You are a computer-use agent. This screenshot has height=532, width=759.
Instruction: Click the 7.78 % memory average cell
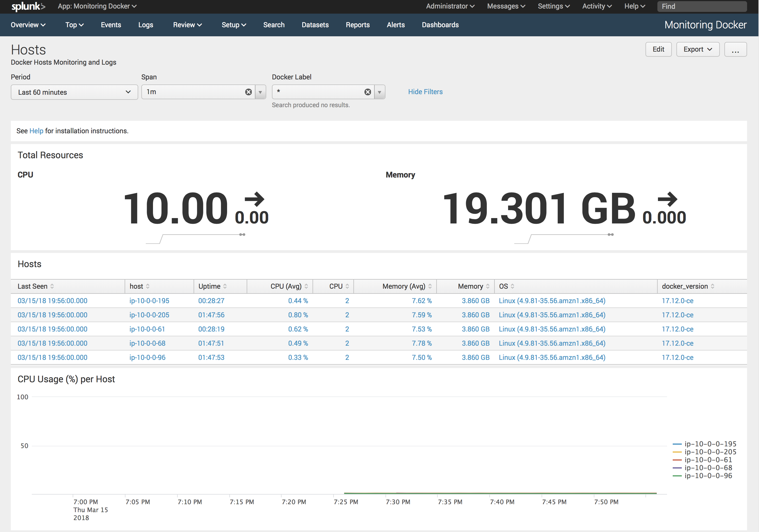tap(422, 343)
